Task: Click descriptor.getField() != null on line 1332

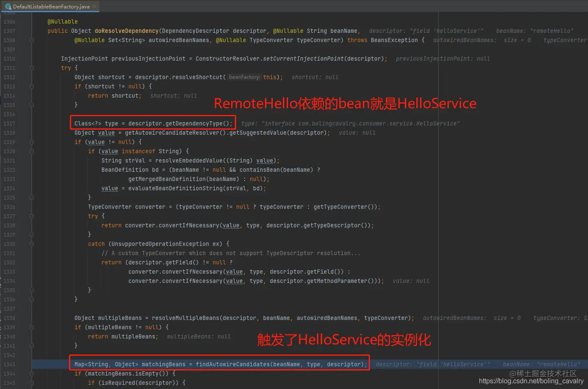Action: click(177, 263)
